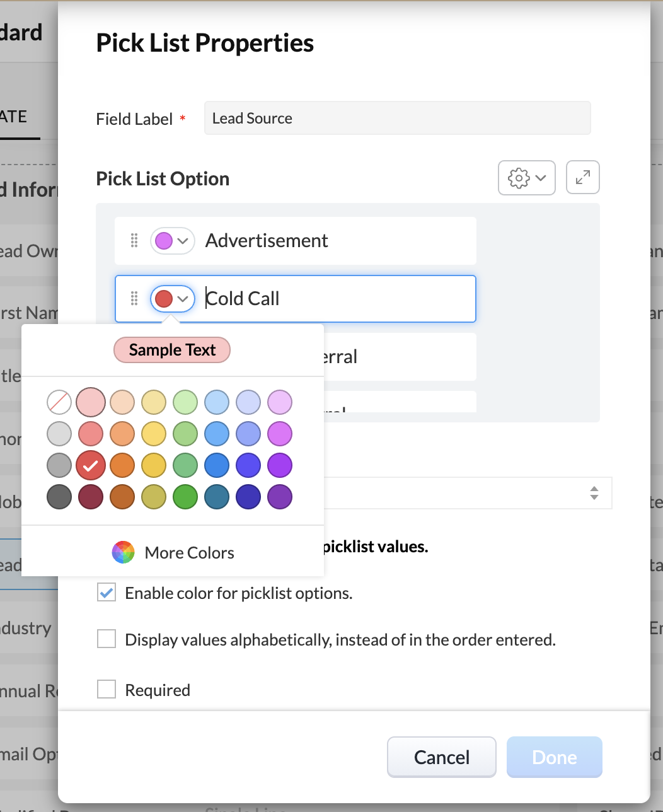This screenshot has height=812, width=663.
Task: Pick the selected red swatch with checkmark
Action: [91, 466]
